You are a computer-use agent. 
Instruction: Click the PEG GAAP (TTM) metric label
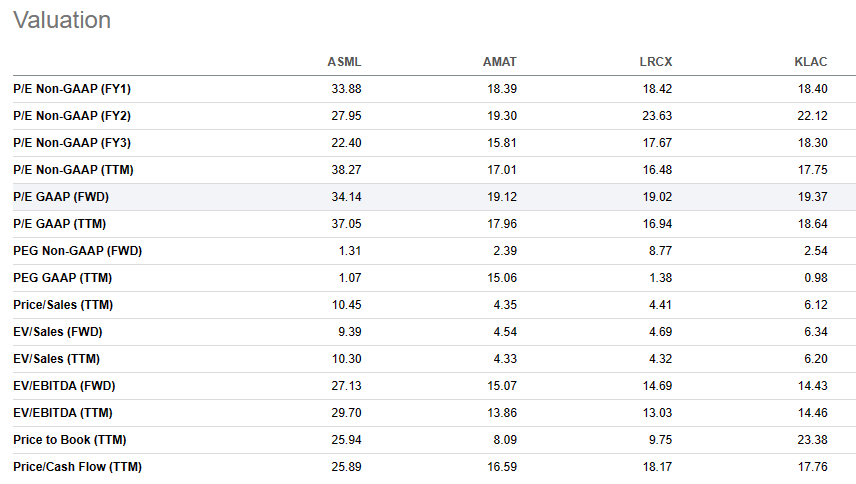(x=63, y=278)
